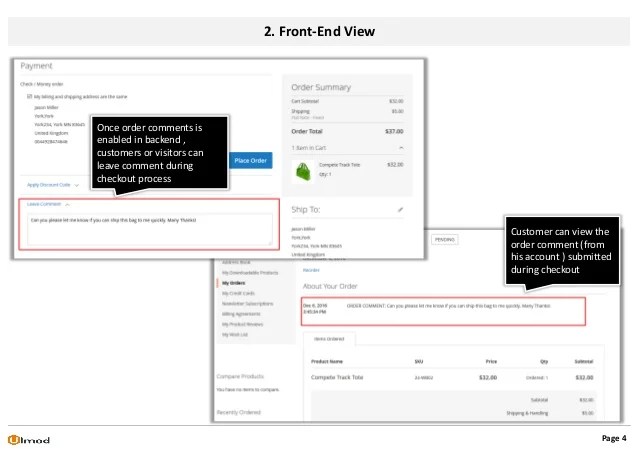This screenshot has height=451, width=638.
Task: Click the Dec 6, 2016 comment date
Action: (315, 305)
